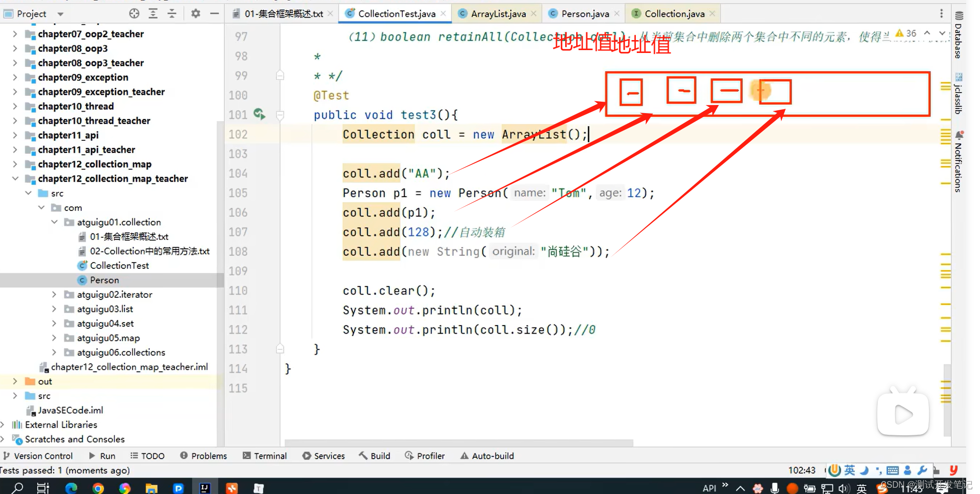Hide the Project tool window

(214, 14)
